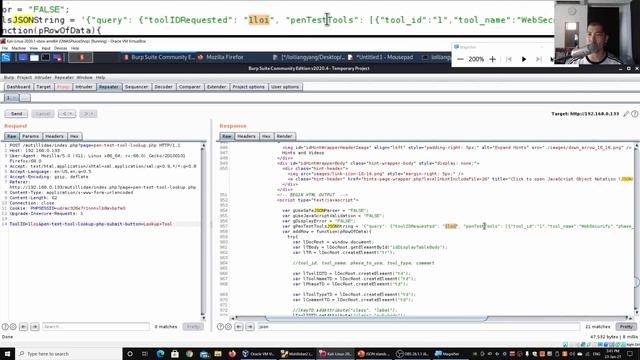Viewport: 640px width, 360px height.
Task: Click the Windows Start button
Action: tap(7, 354)
